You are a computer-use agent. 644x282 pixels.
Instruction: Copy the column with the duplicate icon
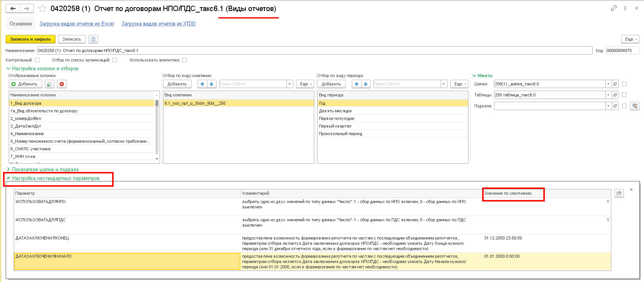point(49,84)
